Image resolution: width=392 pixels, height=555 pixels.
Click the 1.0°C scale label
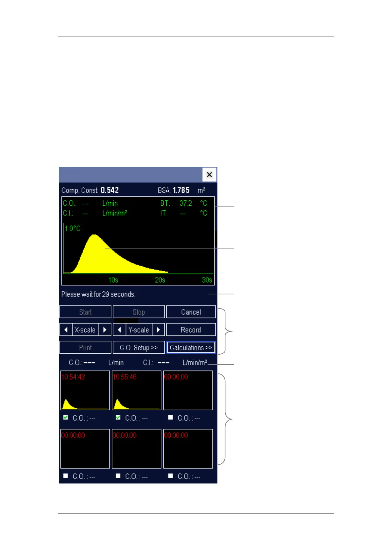72,228
